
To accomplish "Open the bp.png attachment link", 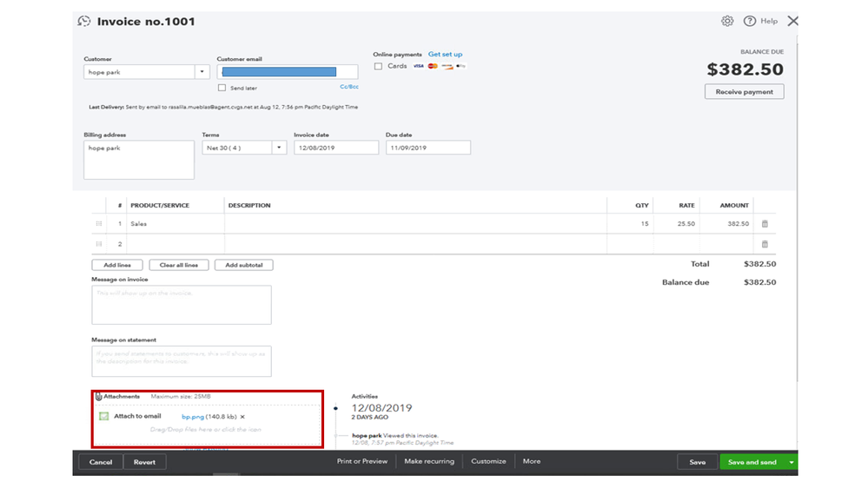I will 193,417.
